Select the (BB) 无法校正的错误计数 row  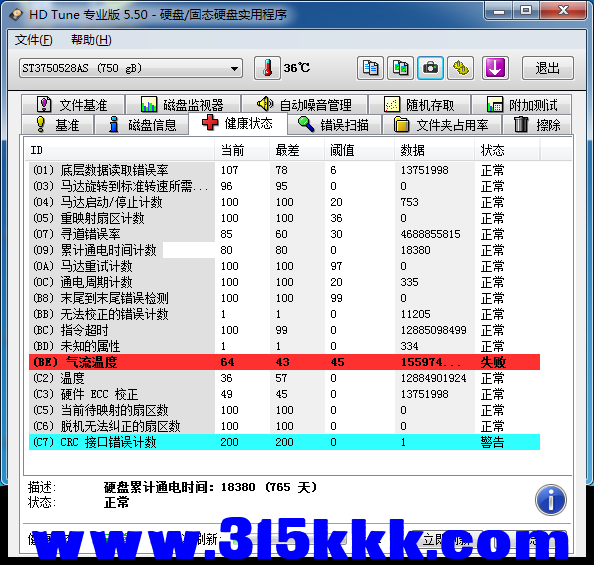point(284,314)
